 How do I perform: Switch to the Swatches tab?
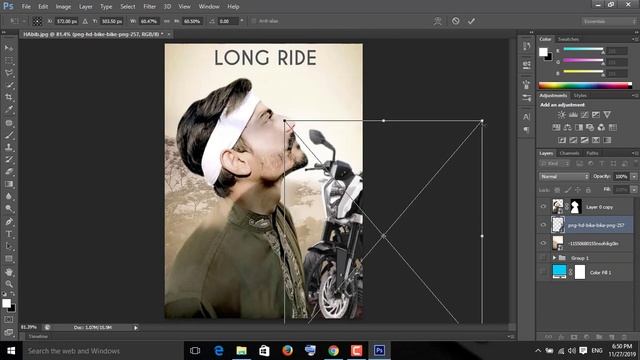point(568,39)
